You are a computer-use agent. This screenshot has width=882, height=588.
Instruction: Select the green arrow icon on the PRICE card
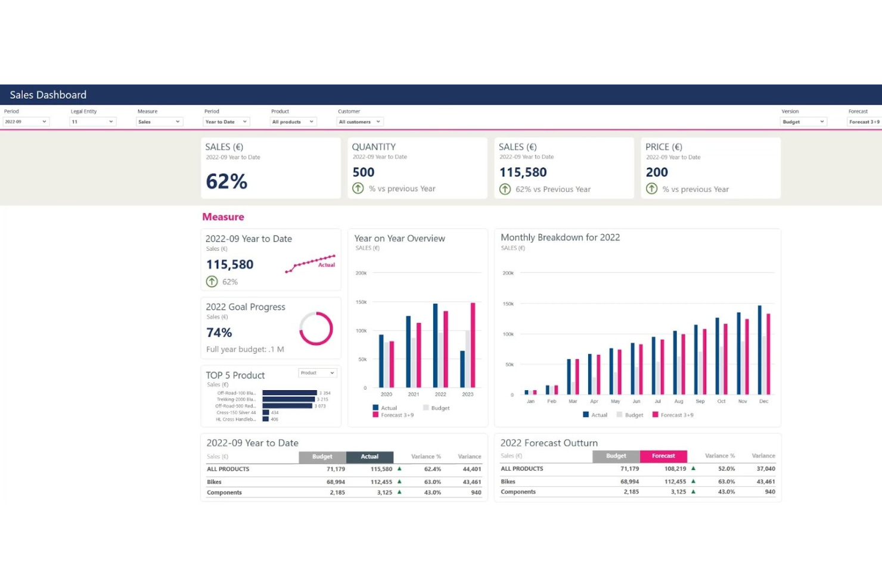coord(651,188)
